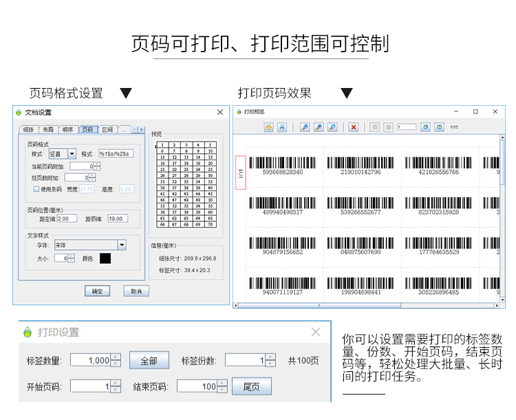Click the middle magnifier zoom icon
Viewport: 516px width, 420px height.
coord(319,127)
